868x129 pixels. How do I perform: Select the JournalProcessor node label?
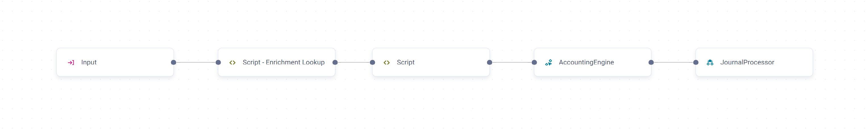click(747, 62)
